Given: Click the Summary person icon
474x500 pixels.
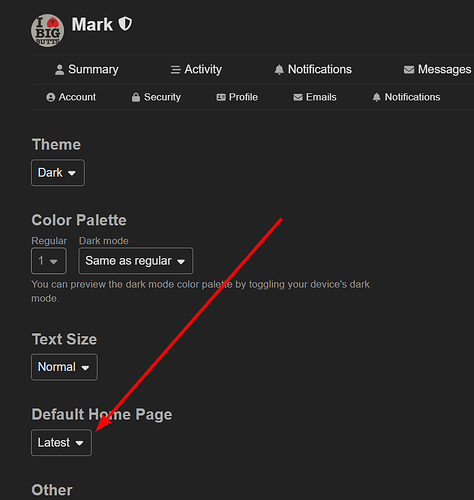Looking at the screenshot, I should 59,70.
